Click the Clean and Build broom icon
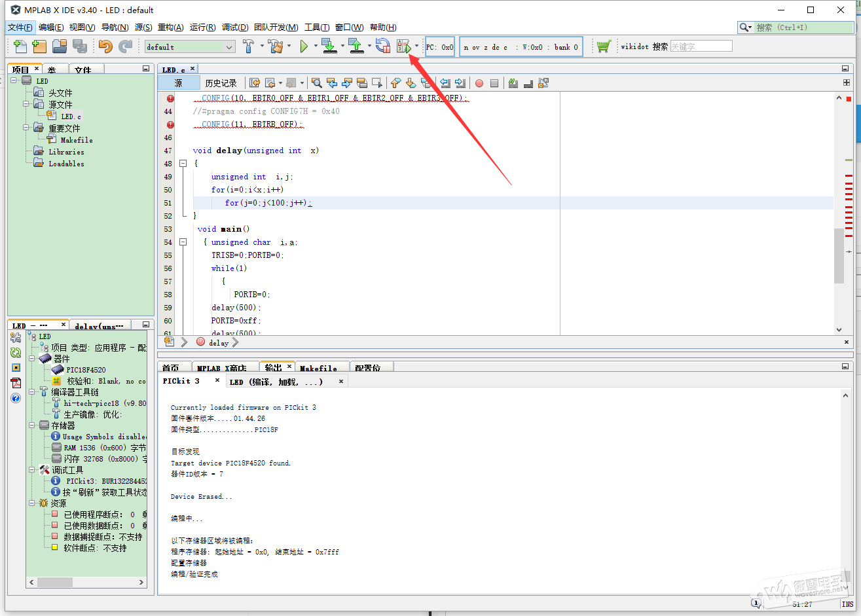The image size is (861, 616). pos(276,46)
